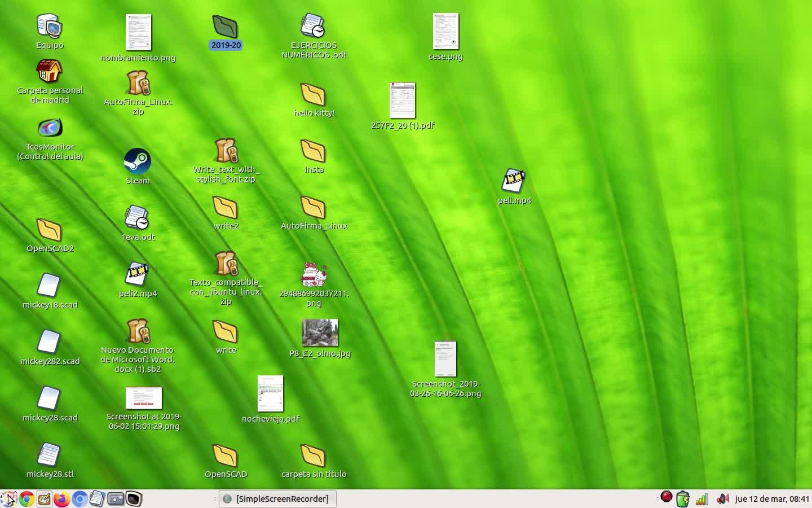Select the AutoFirma_Linux.zip archive
The width and height of the screenshot is (812, 508).
click(x=138, y=84)
